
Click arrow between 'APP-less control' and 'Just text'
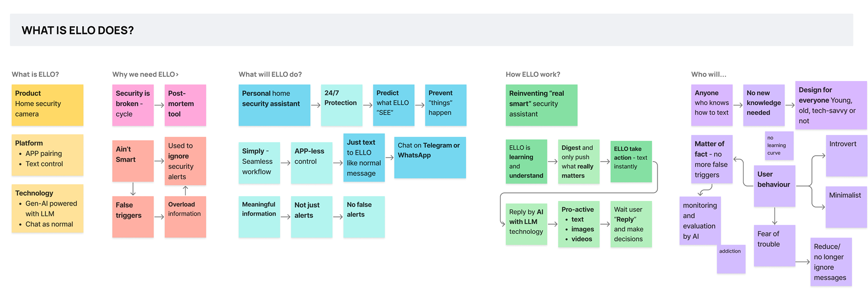[338, 163]
